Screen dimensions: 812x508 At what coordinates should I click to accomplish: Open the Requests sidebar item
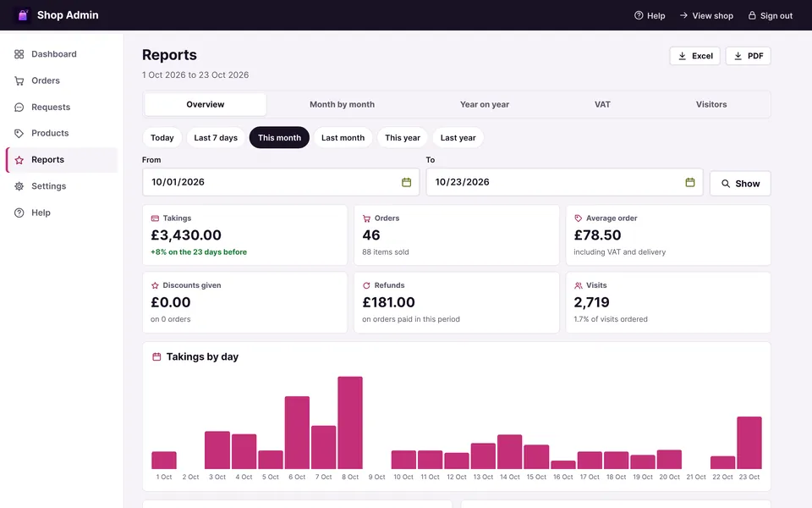click(x=62, y=107)
